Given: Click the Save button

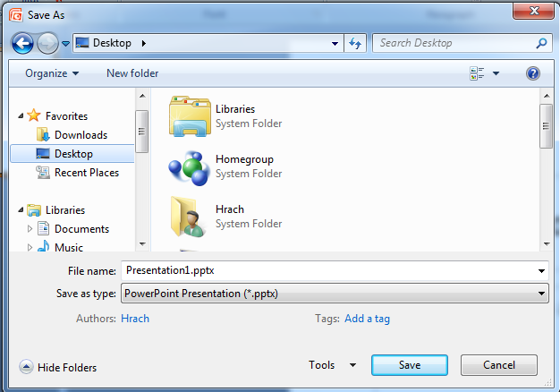Looking at the screenshot, I should [x=410, y=365].
